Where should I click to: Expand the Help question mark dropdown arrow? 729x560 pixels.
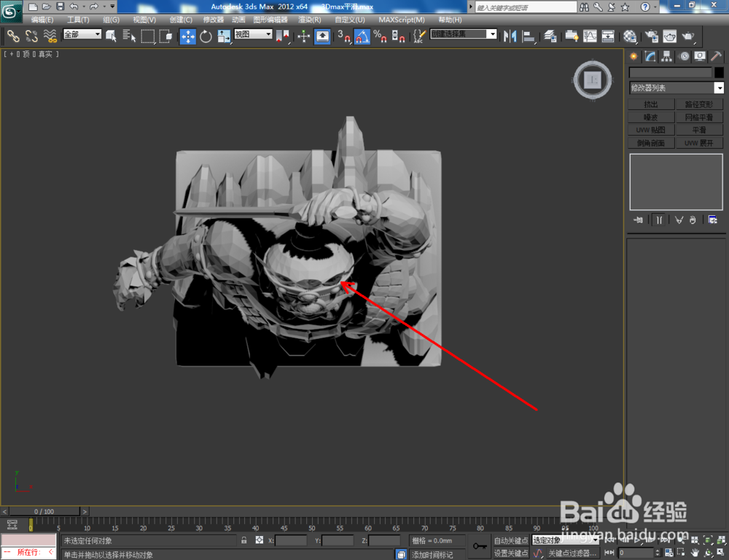click(655, 7)
